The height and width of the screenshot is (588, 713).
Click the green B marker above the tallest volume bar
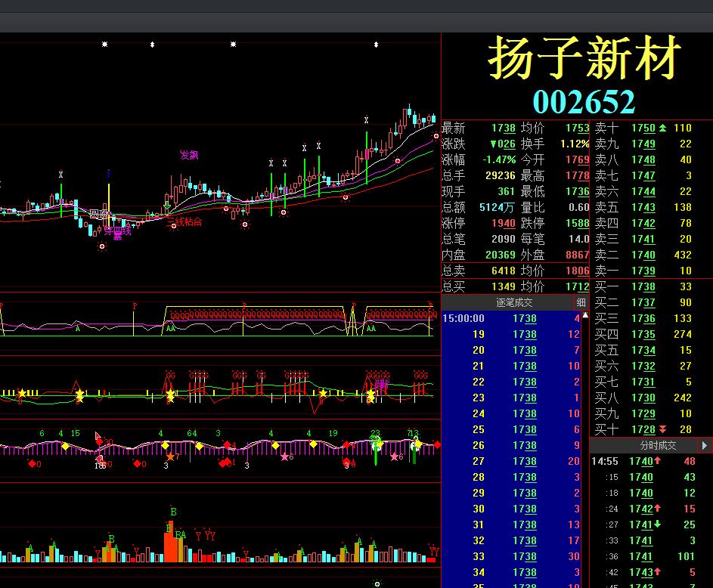[x=173, y=512]
